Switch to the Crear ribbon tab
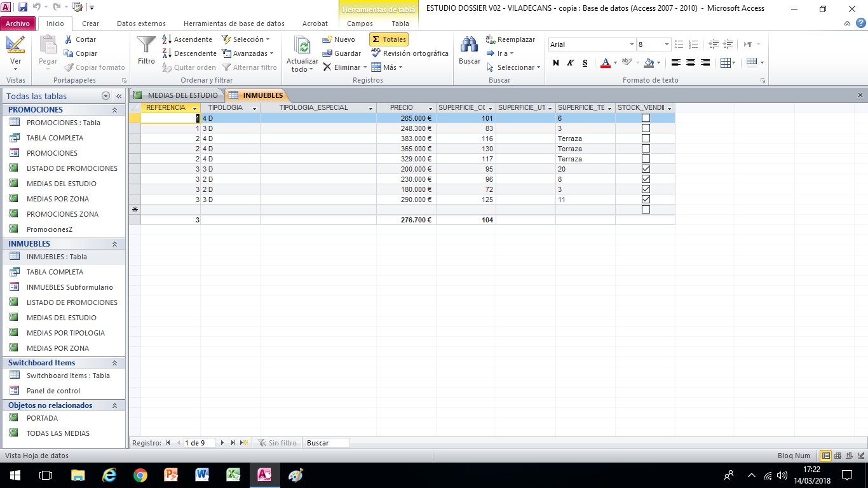 [x=91, y=24]
